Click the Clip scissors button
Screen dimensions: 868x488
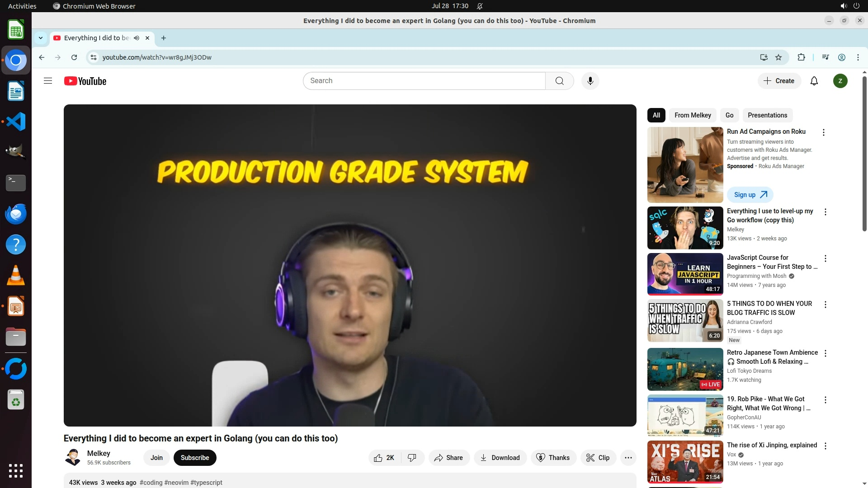click(598, 458)
